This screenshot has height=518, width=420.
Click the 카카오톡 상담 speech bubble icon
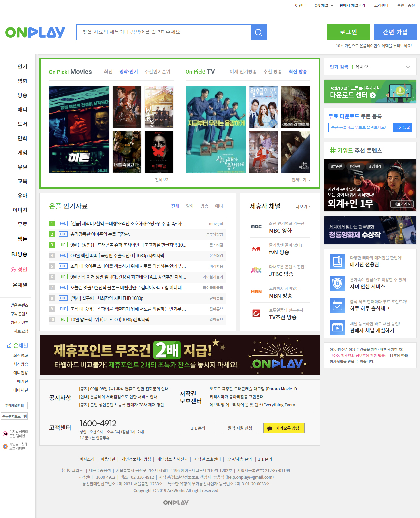(x=270, y=428)
